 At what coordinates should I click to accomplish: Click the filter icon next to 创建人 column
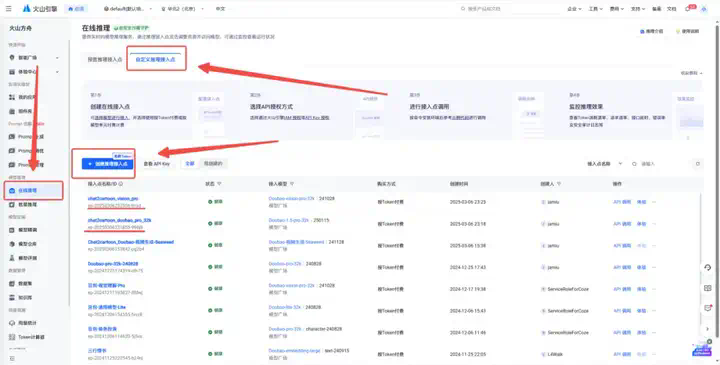560,184
